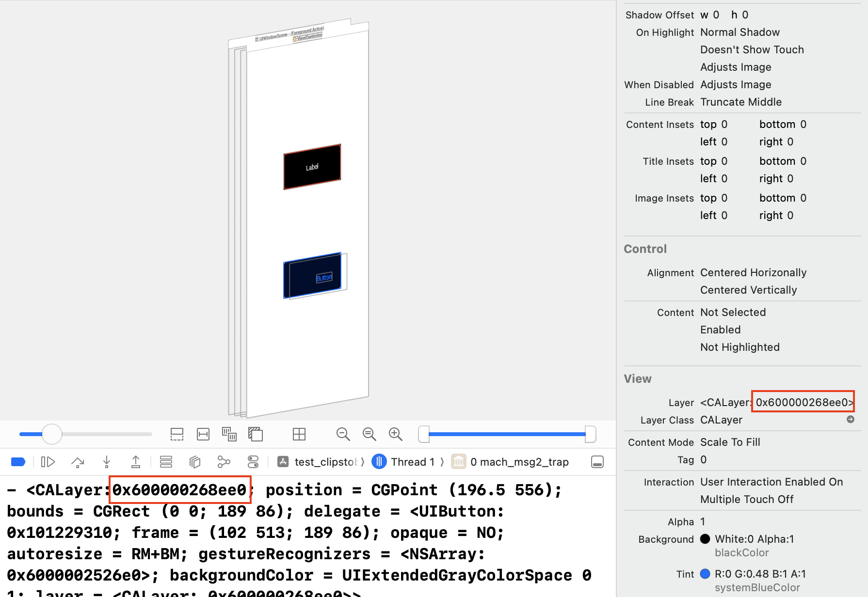
Task: Open the test_clipstob process in the jump bar
Action: 326,462
